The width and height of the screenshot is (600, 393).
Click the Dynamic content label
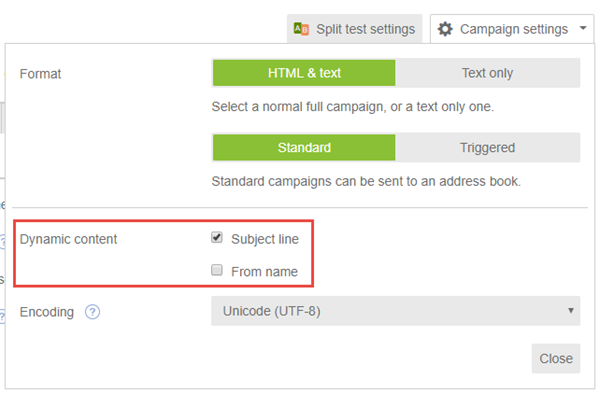click(68, 239)
